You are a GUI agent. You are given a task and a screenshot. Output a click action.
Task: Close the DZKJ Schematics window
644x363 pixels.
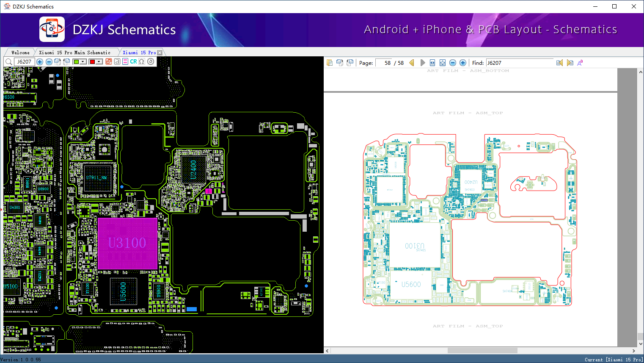coord(634,6)
